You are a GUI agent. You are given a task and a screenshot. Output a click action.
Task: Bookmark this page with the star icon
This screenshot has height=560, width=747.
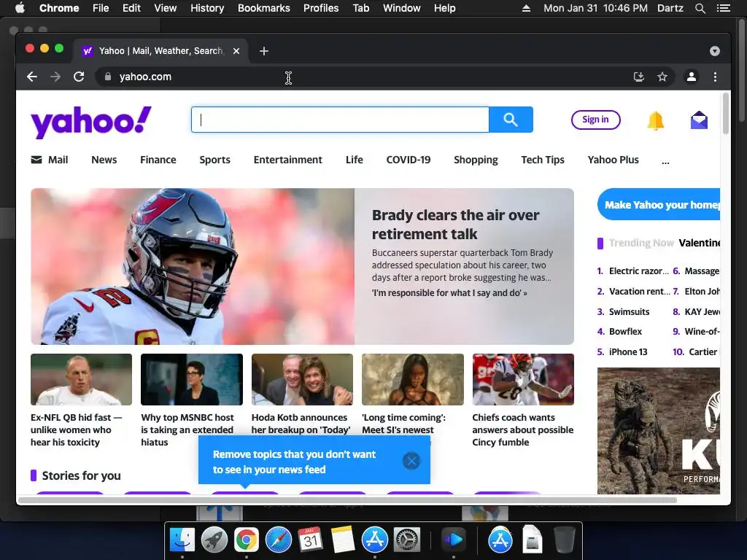click(x=662, y=77)
